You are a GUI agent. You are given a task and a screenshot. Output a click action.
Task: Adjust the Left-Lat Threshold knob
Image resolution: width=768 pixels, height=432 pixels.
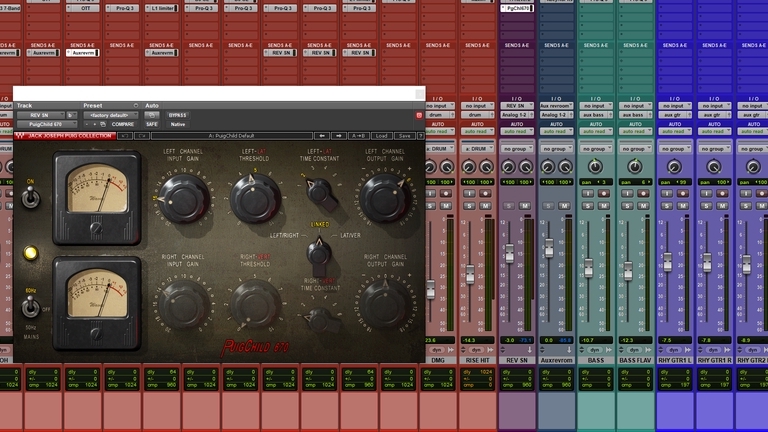coord(255,198)
